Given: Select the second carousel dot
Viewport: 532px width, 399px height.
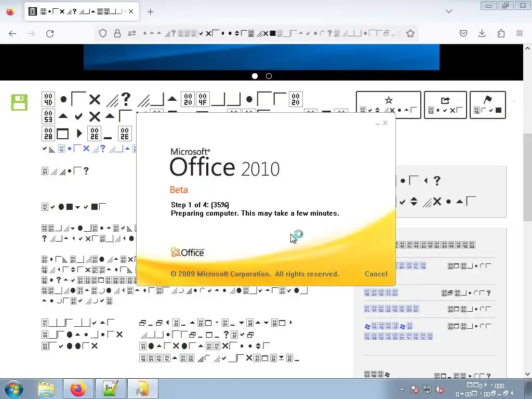Looking at the screenshot, I should pyautogui.click(x=269, y=76).
